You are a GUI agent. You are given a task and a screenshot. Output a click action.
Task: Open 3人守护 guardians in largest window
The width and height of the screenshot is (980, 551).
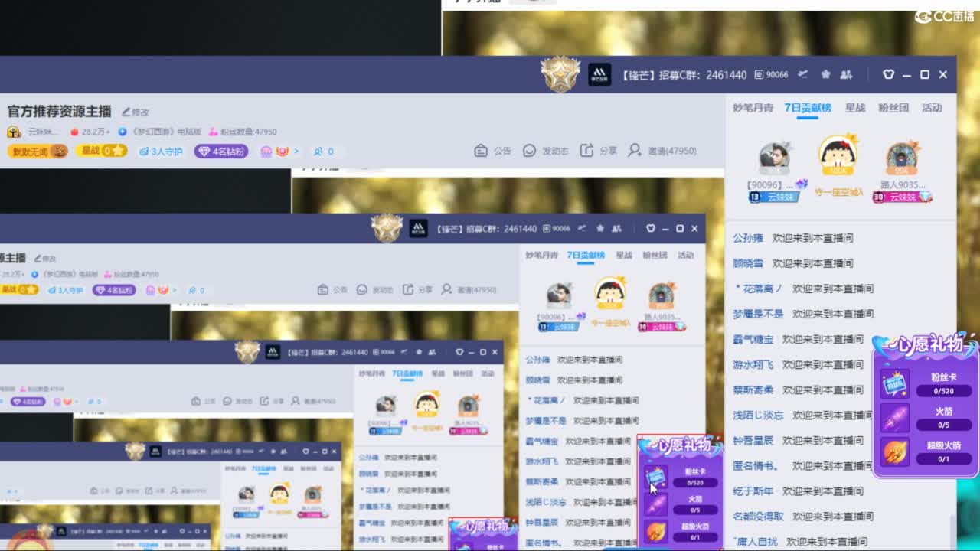(161, 152)
